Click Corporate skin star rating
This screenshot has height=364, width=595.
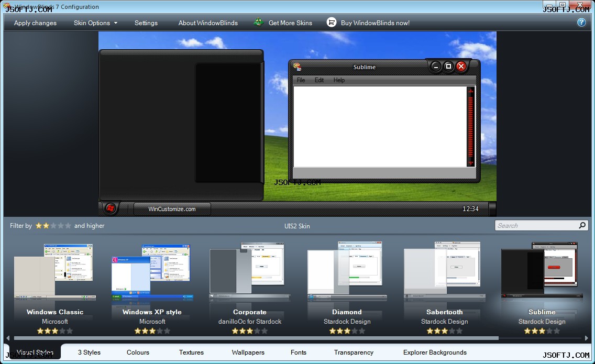click(250, 331)
